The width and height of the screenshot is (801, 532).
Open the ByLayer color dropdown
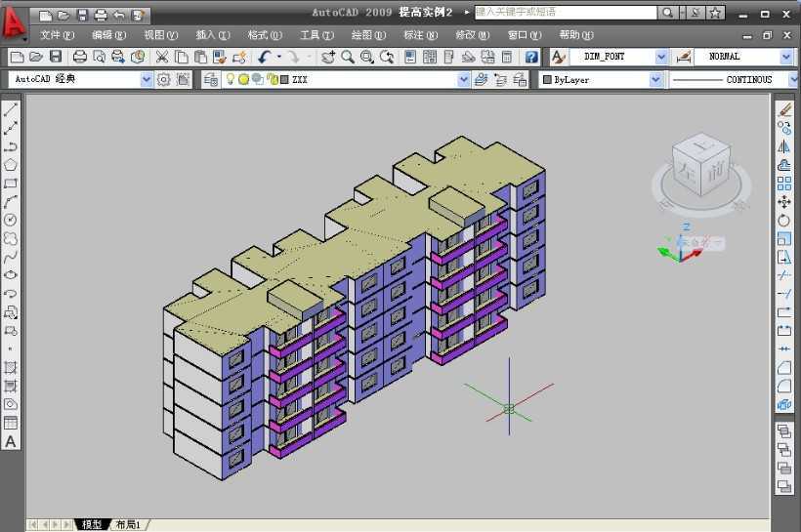point(655,79)
